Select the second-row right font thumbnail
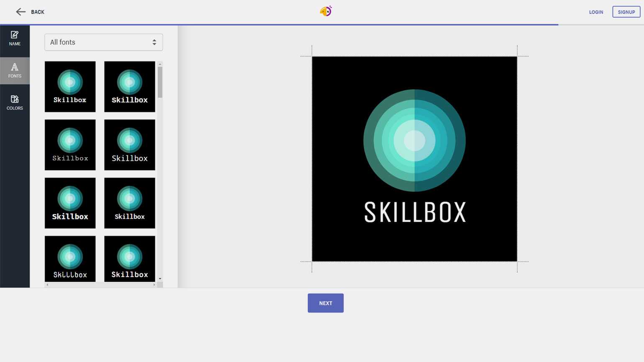 (130, 145)
